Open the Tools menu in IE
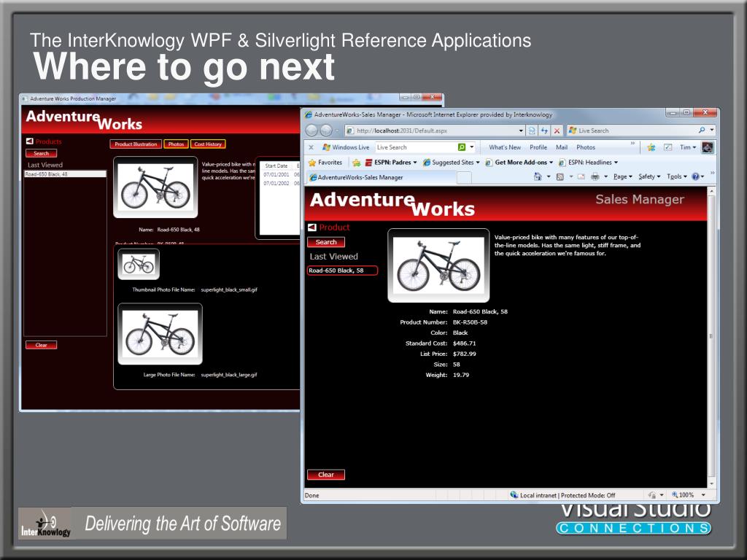Screen dimensions: 747x560 click(x=676, y=176)
